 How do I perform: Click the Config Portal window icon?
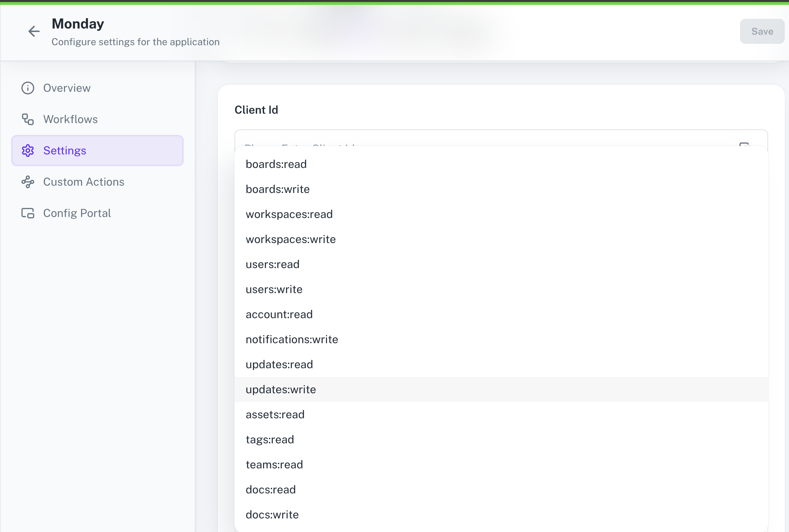click(27, 213)
